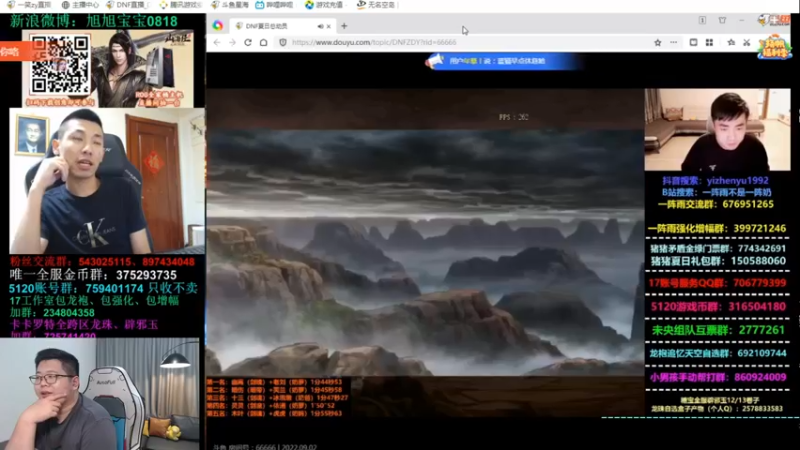800x450 pixels.
Task: Open the 哔哩哔哩 bookmark
Action: click(x=274, y=5)
